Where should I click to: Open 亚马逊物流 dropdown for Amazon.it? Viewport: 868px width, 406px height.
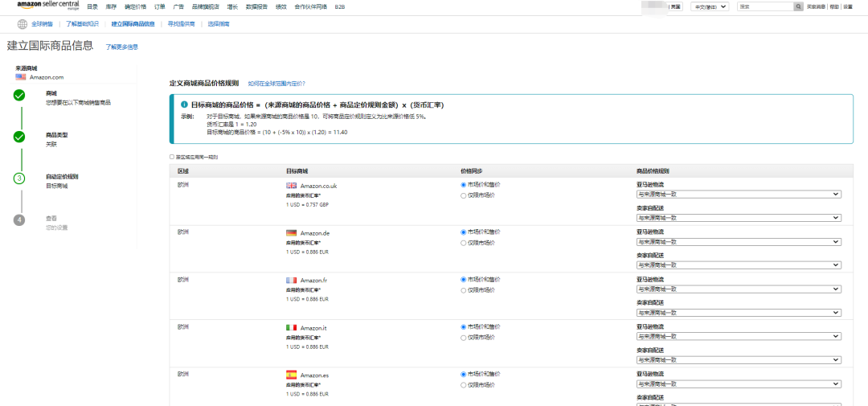[739, 336]
